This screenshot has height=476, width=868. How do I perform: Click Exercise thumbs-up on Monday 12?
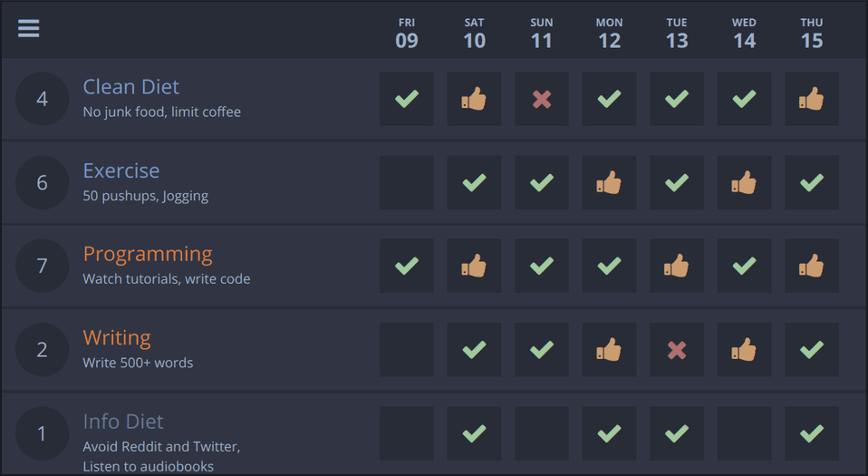(x=609, y=182)
